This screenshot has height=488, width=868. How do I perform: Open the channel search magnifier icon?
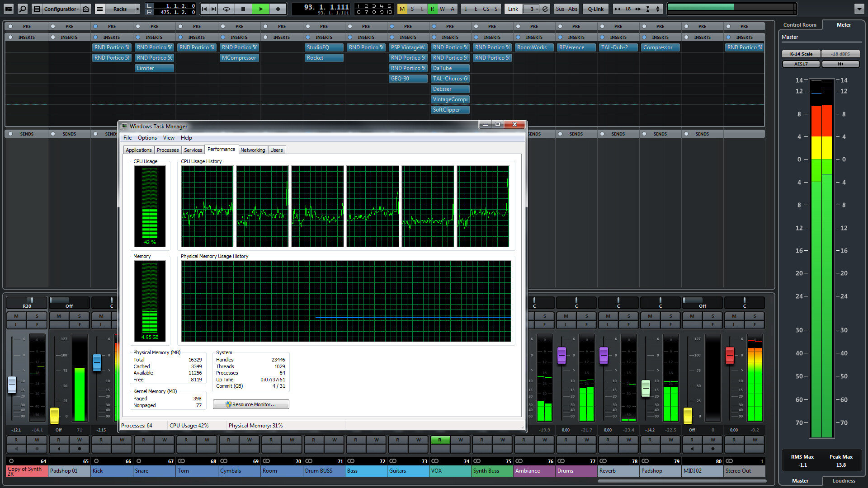click(x=23, y=9)
